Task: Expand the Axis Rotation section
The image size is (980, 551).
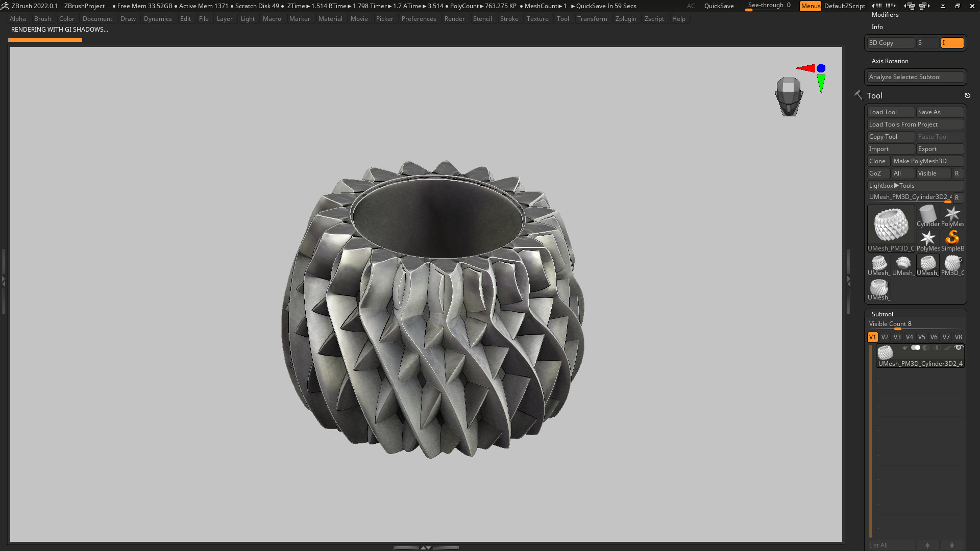Action: pos(890,61)
